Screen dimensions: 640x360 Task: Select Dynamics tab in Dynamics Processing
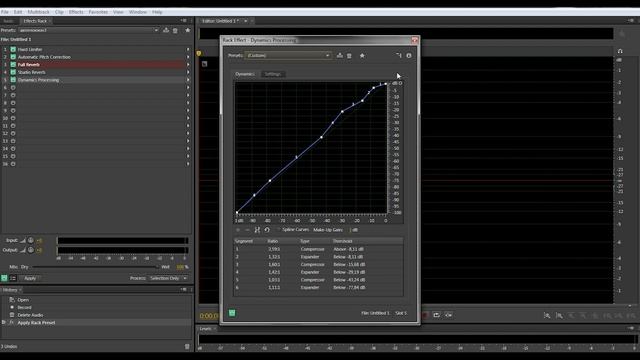(245, 74)
